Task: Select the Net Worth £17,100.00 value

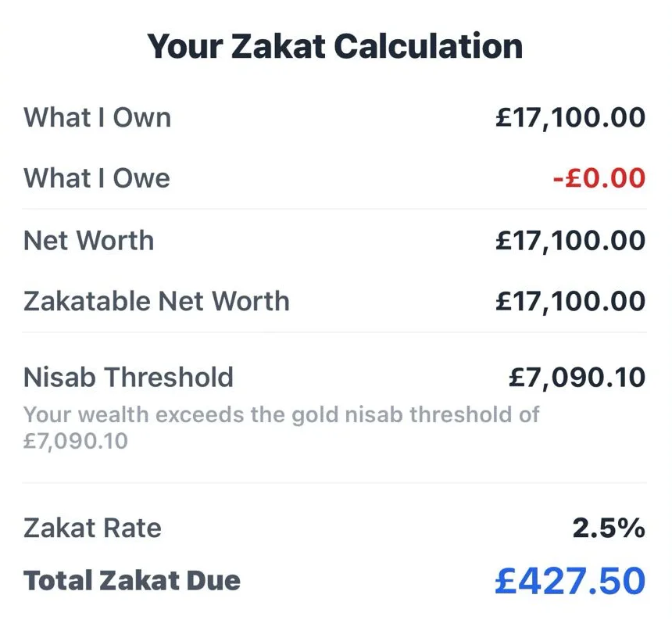Action: click(x=570, y=240)
